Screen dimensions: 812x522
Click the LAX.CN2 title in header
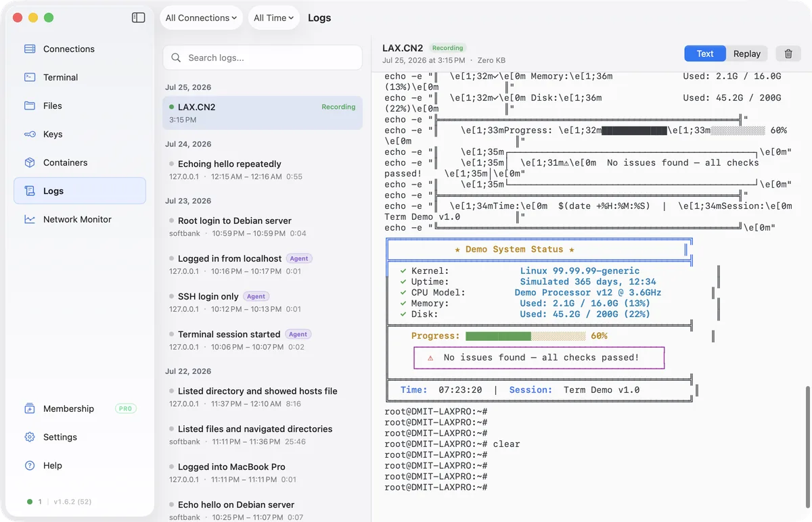point(403,48)
